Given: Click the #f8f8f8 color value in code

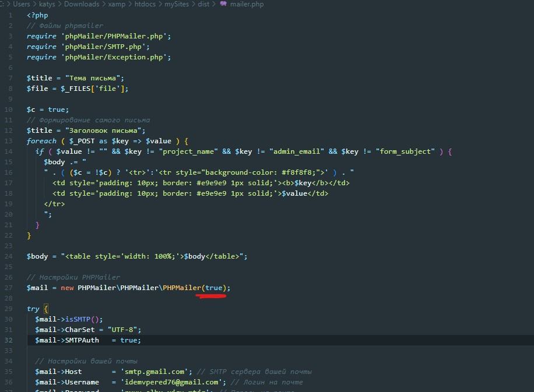Looking at the screenshot, I should pos(298,172).
